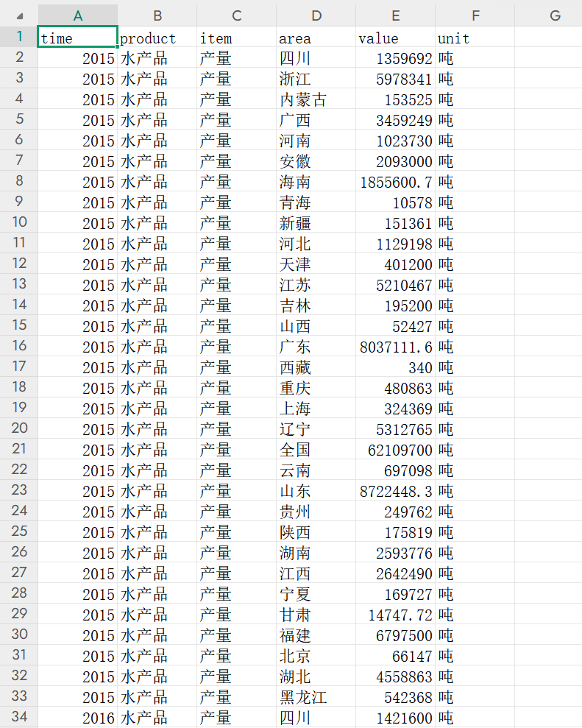Click the 'unit' header cell

click(x=475, y=37)
